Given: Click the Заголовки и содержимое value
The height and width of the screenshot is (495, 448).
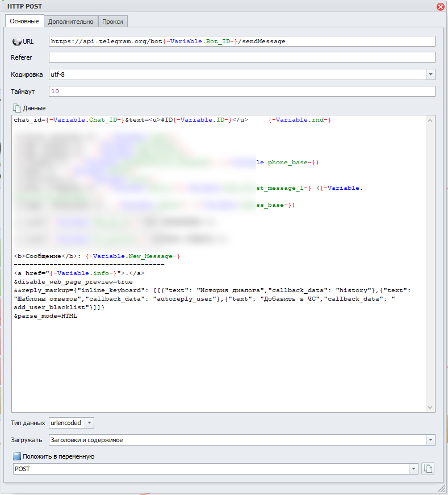Looking at the screenshot, I should (87, 440).
